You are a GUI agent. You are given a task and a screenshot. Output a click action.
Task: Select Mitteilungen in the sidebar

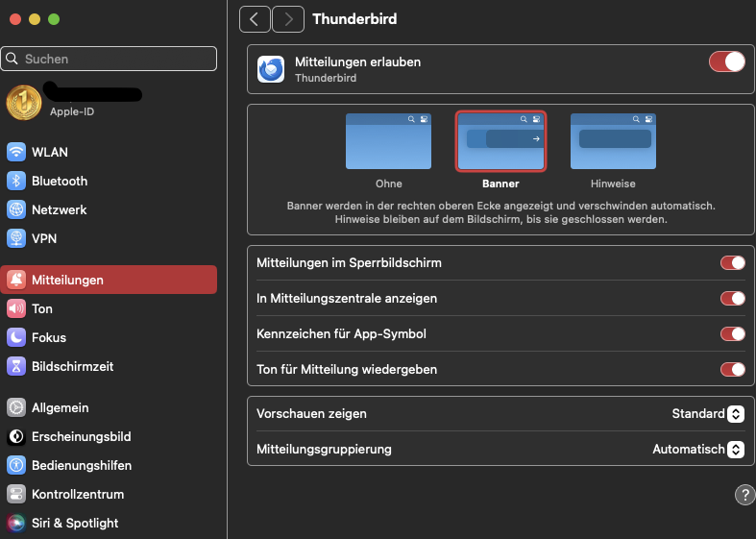click(x=109, y=280)
